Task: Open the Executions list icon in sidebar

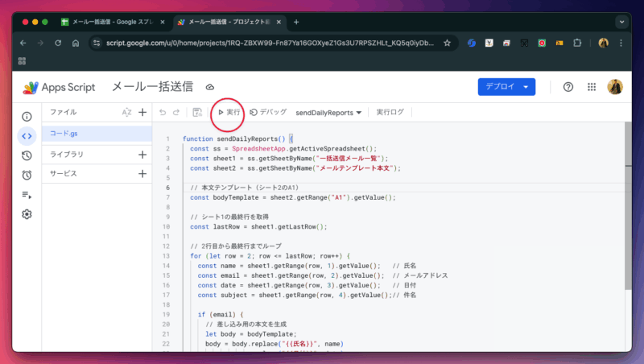Action: (x=27, y=194)
